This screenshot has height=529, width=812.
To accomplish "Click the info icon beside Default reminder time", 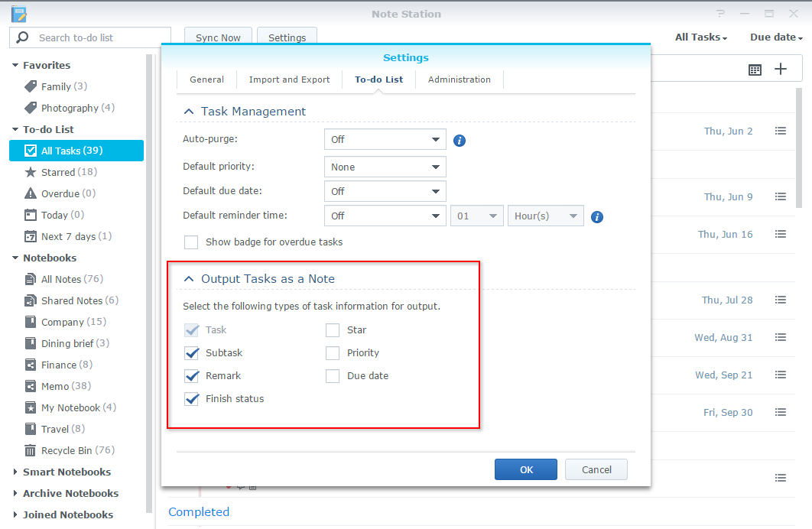I will (x=597, y=216).
